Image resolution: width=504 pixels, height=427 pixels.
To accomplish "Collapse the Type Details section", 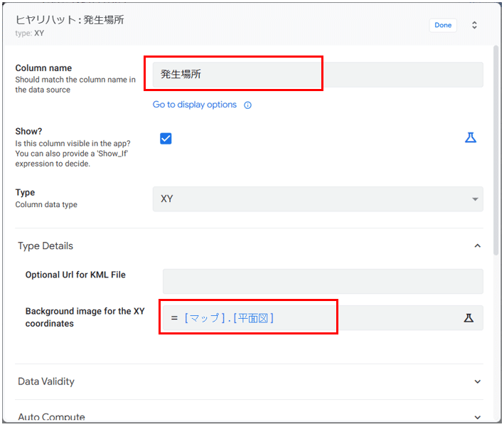I will point(477,246).
